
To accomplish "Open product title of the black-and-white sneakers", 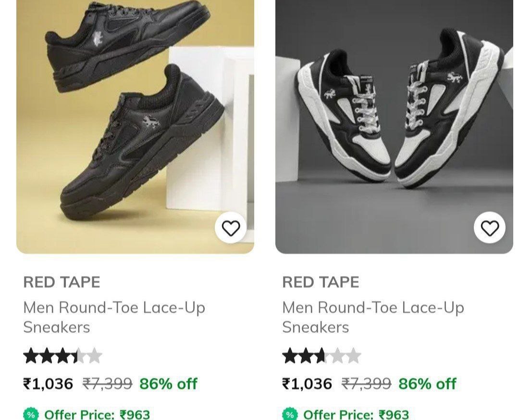I will pyautogui.click(x=373, y=317).
